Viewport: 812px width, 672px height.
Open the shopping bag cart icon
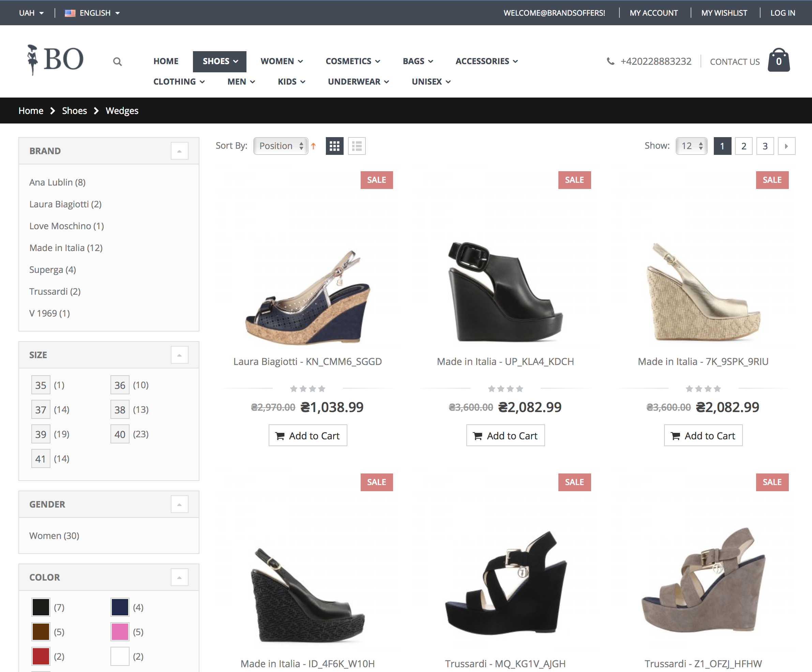(x=779, y=60)
